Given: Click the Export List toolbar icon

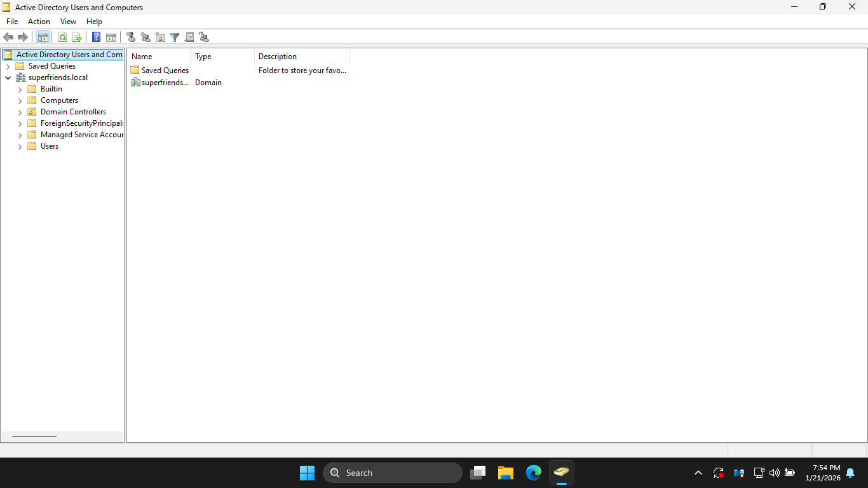Looking at the screenshot, I should point(77,37).
